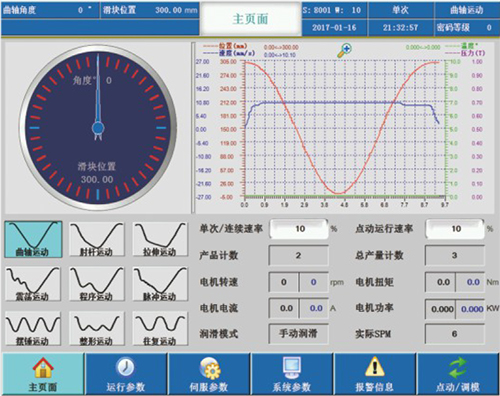
Task: Pick the 震荡运动 motion curve icon
Action: tap(33, 284)
